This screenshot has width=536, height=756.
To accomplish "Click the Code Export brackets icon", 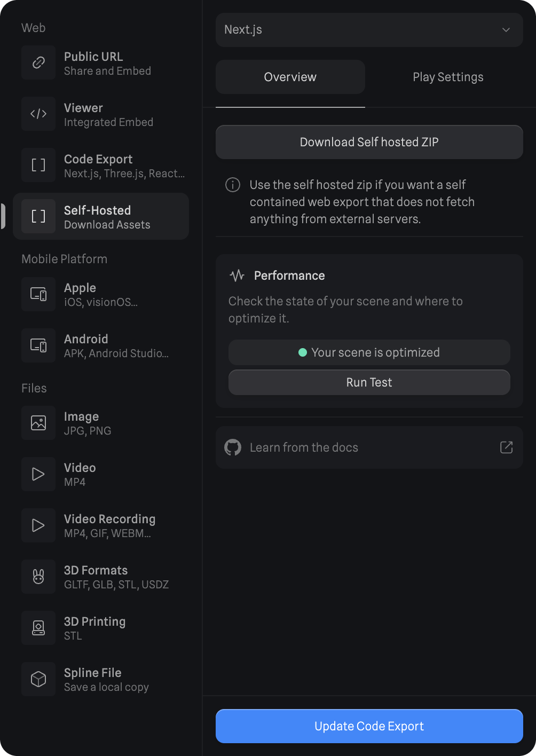I will coord(38,165).
